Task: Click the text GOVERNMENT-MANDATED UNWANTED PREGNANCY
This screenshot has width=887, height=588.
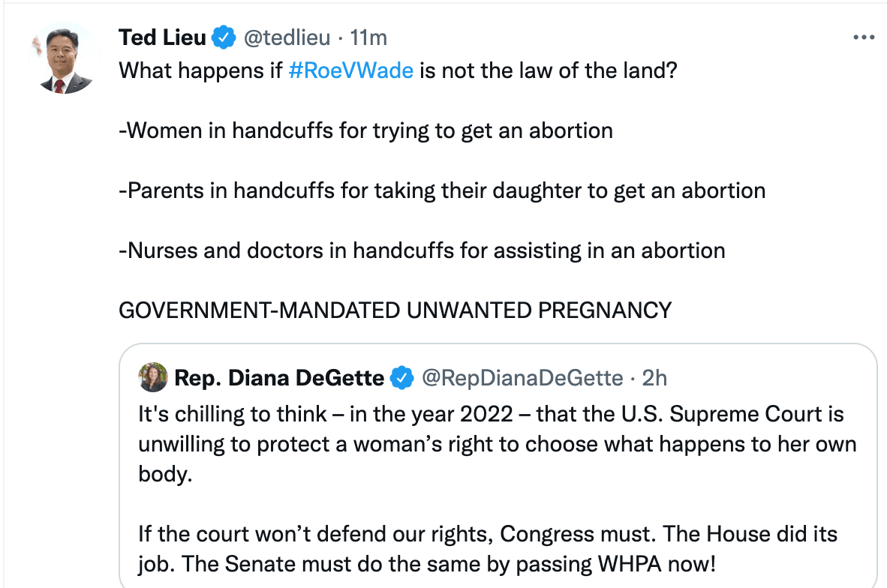Action: tap(394, 310)
